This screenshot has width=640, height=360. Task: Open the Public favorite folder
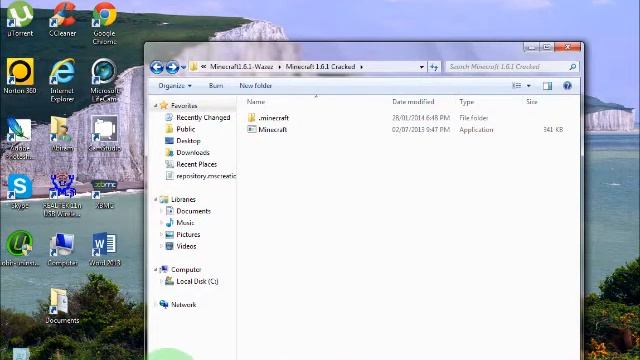pyautogui.click(x=180, y=129)
